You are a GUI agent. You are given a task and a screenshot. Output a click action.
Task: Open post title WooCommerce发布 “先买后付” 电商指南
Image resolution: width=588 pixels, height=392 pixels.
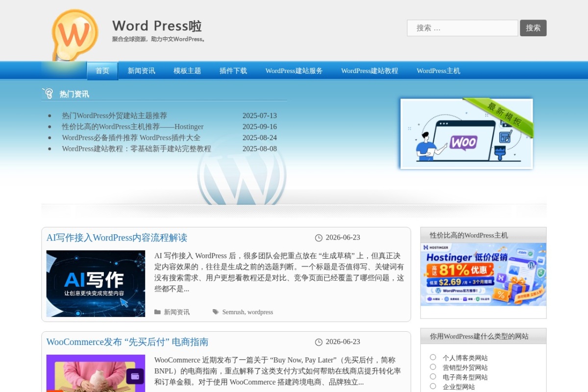(127, 342)
